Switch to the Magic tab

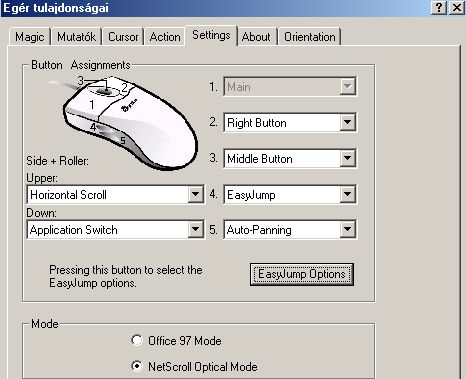click(x=29, y=37)
